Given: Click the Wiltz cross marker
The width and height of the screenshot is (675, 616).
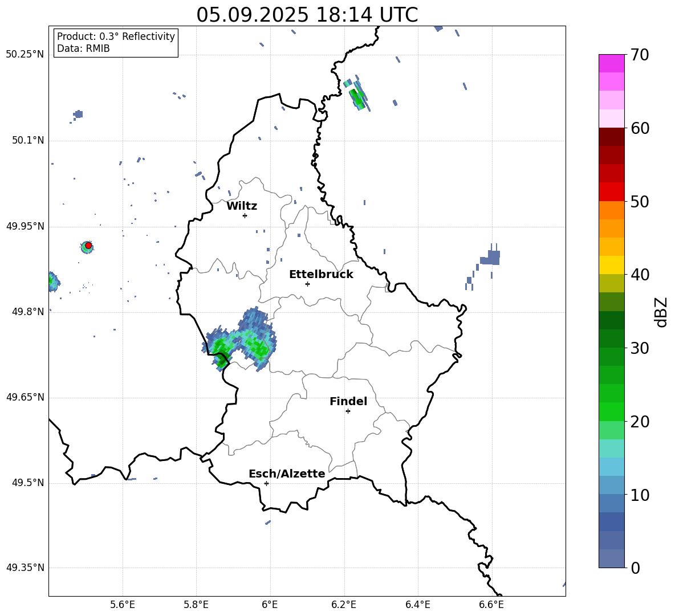Looking at the screenshot, I should point(245,215).
